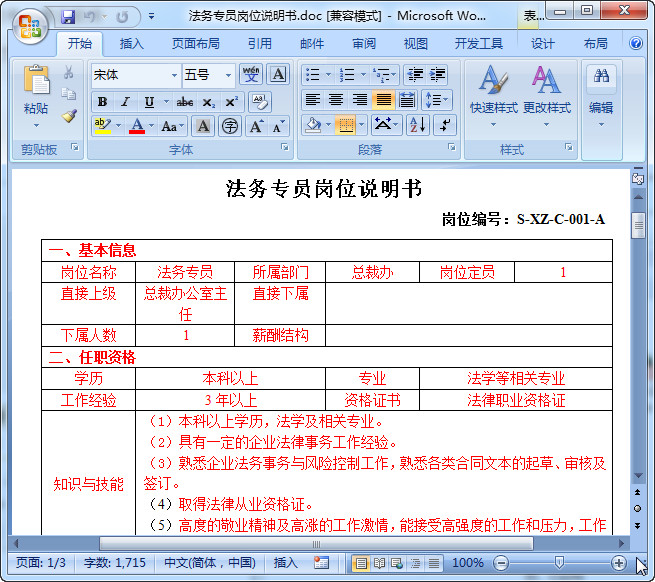Screen dimensions: 655x582
Task: Open the change case (Aa) dropdown
Action: click(x=172, y=126)
